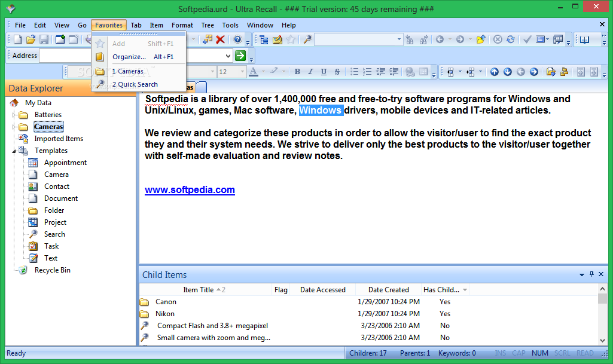The height and width of the screenshot is (364, 613).
Task: Pin the Child Items panel
Action: [x=591, y=274]
